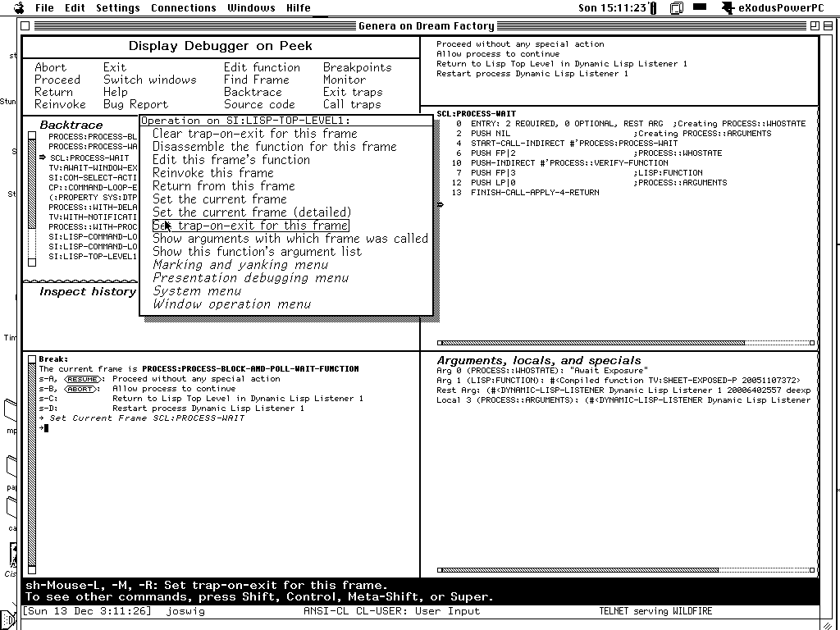Image resolution: width=840 pixels, height=630 pixels.
Task: Click the windows stack icon in menu bar
Action: [677, 7]
